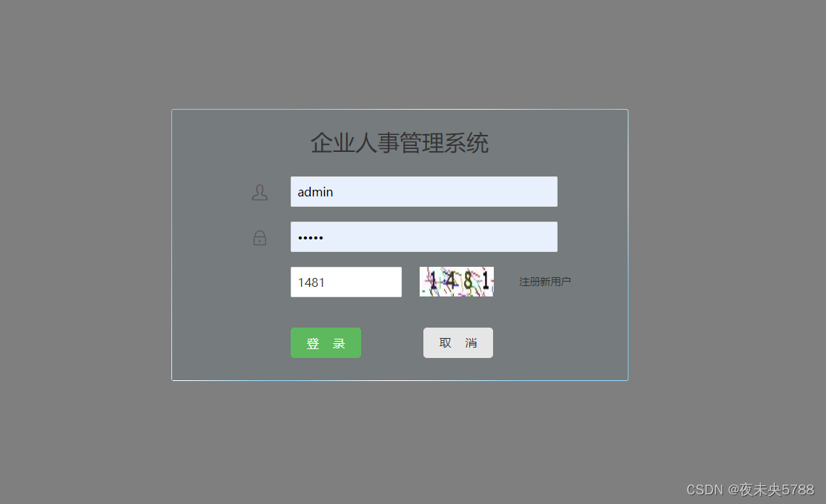Click the 企业人事管理系统 title heading
Image resolution: width=826 pixels, height=504 pixels.
click(x=400, y=143)
